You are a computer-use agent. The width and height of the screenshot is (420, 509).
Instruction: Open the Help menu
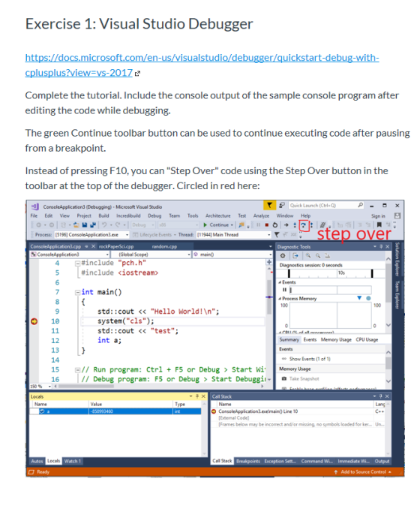(305, 215)
